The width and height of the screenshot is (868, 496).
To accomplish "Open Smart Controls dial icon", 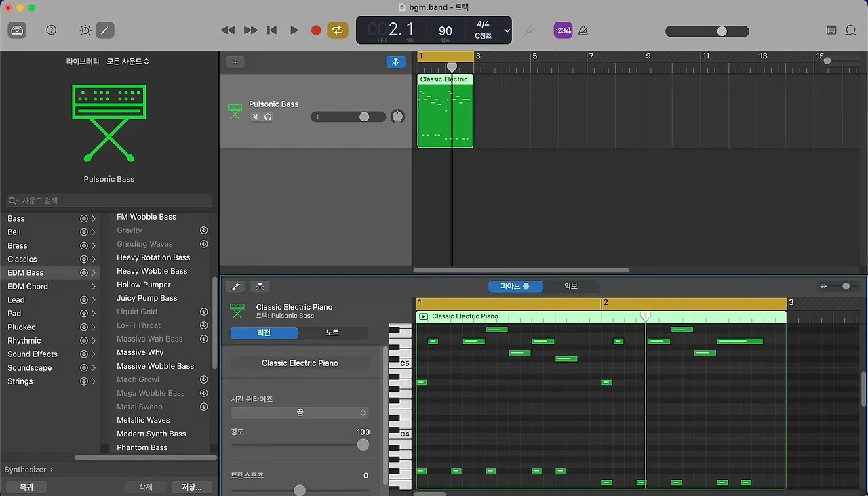I will click(x=85, y=30).
